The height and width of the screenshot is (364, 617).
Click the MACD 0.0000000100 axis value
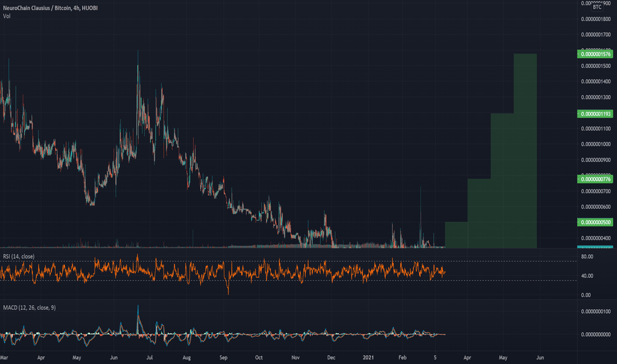596,312
